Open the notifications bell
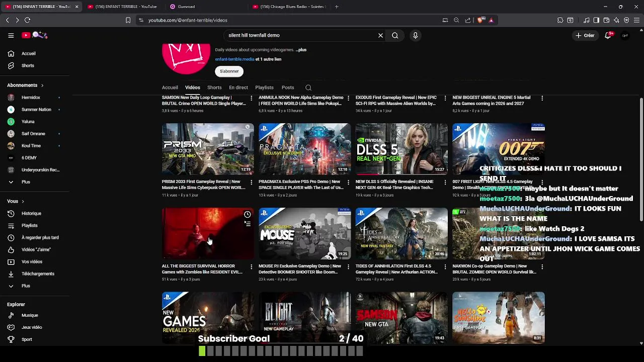644x362 pixels. (608, 35)
